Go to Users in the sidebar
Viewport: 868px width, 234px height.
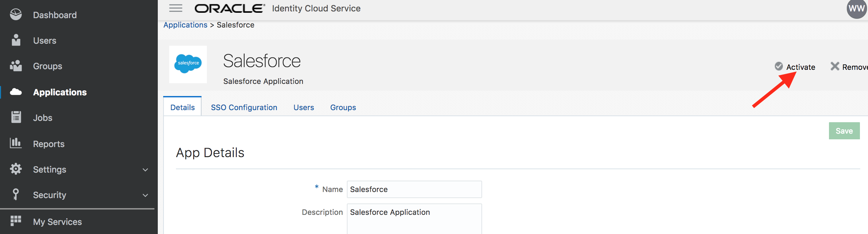coord(45,41)
